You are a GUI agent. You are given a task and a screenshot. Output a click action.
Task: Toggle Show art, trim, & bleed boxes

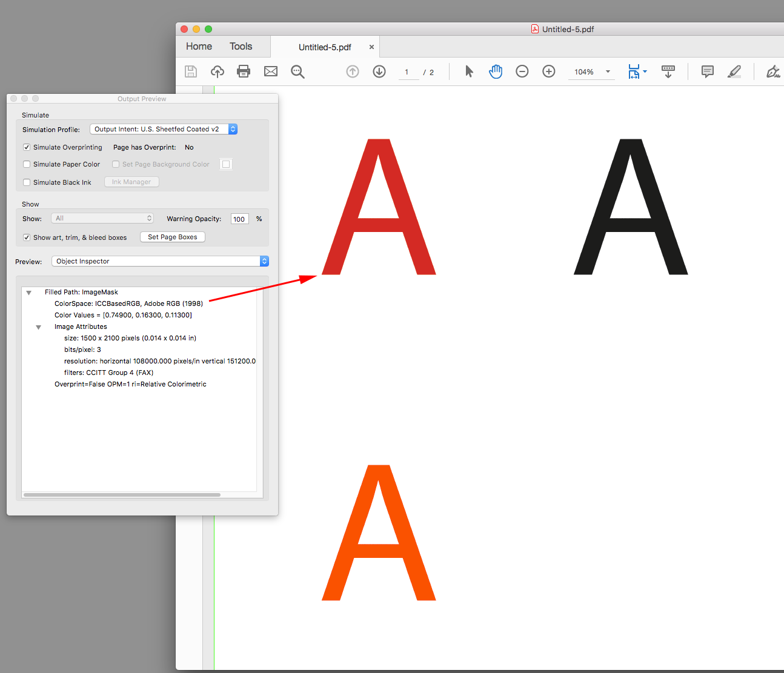27,237
